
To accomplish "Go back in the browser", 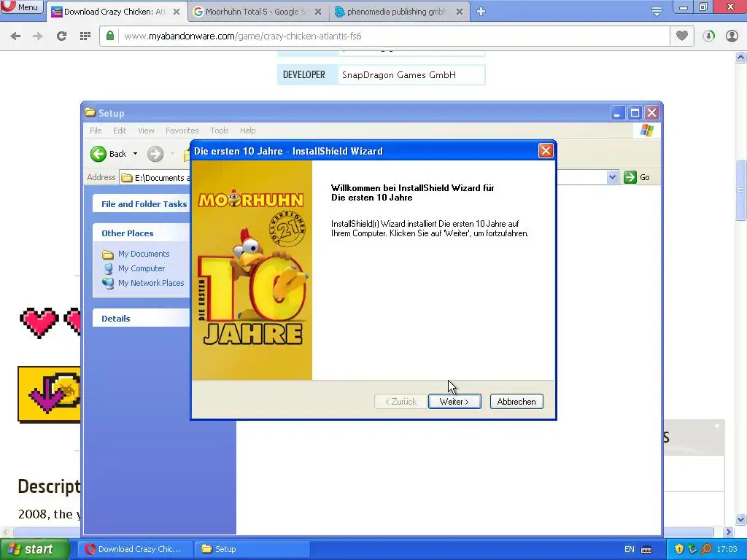I will [15, 36].
